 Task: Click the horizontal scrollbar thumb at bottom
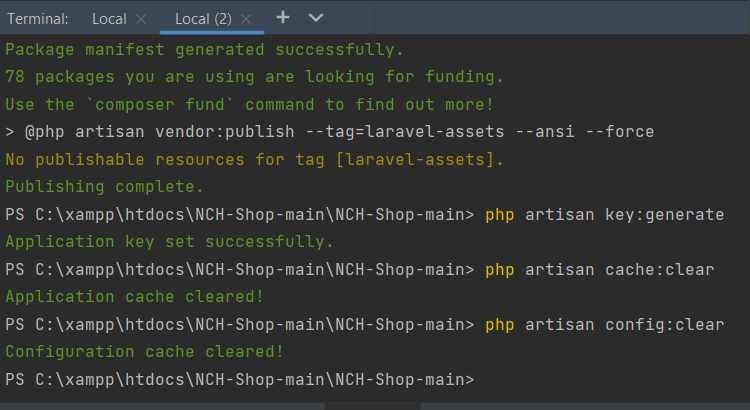click(373, 406)
